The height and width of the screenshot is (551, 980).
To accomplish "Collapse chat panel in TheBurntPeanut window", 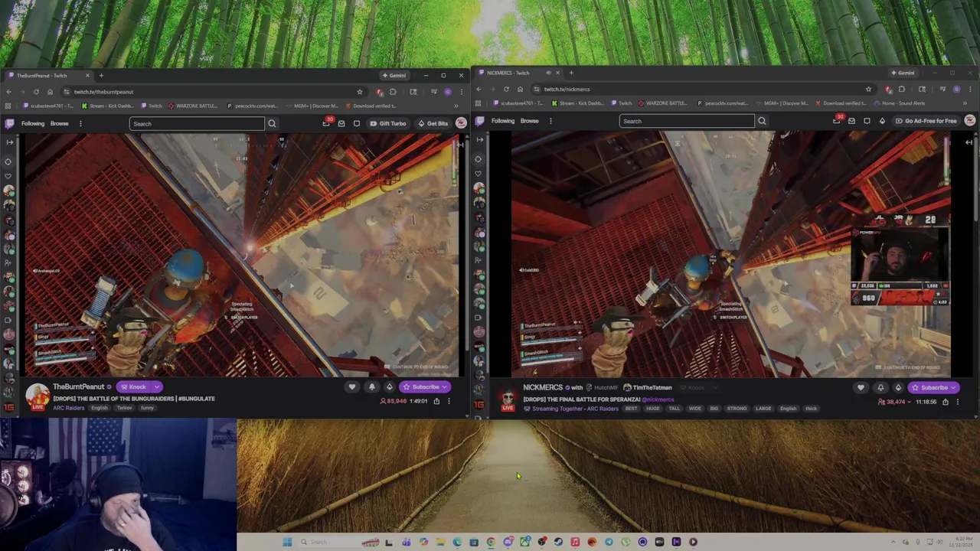I will (460, 143).
